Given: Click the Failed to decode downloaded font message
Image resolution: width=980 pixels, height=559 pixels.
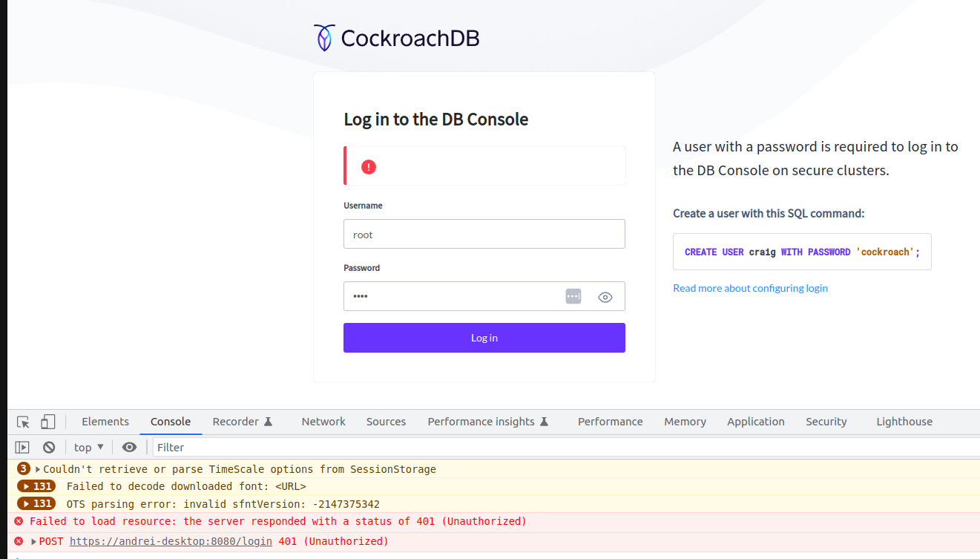Looking at the screenshot, I should pyautogui.click(x=186, y=486).
